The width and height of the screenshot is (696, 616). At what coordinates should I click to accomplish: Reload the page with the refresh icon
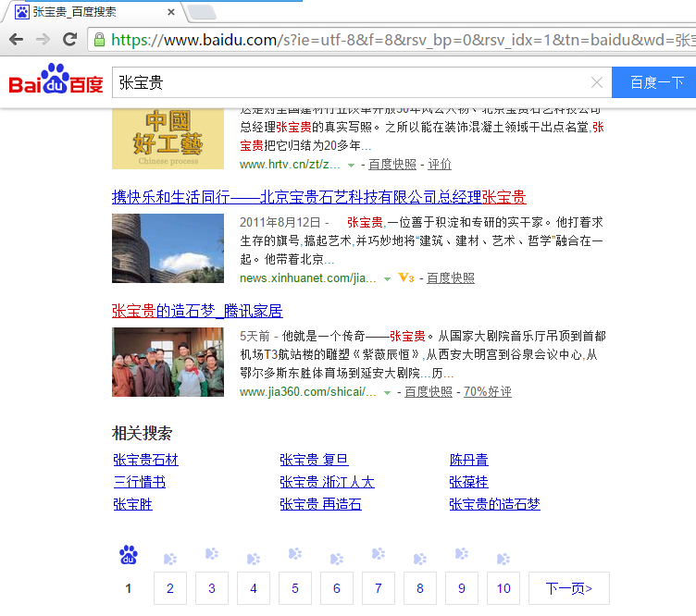click(x=69, y=40)
